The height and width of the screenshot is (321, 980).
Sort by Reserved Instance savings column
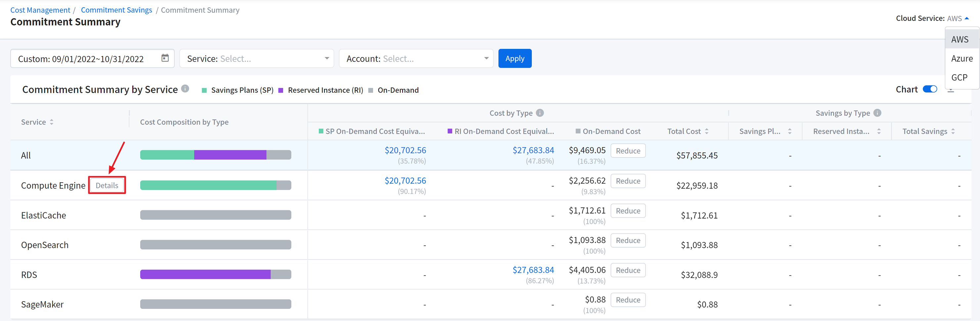tap(878, 131)
